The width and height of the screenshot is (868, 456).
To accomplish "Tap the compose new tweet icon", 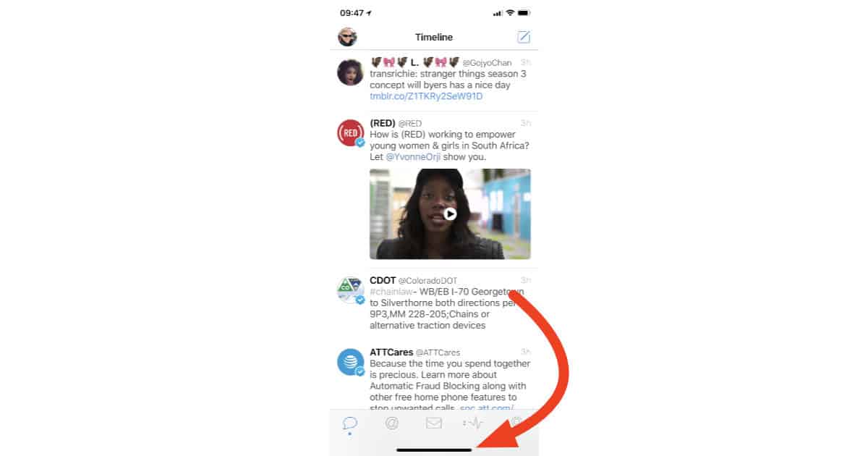I will coord(524,37).
